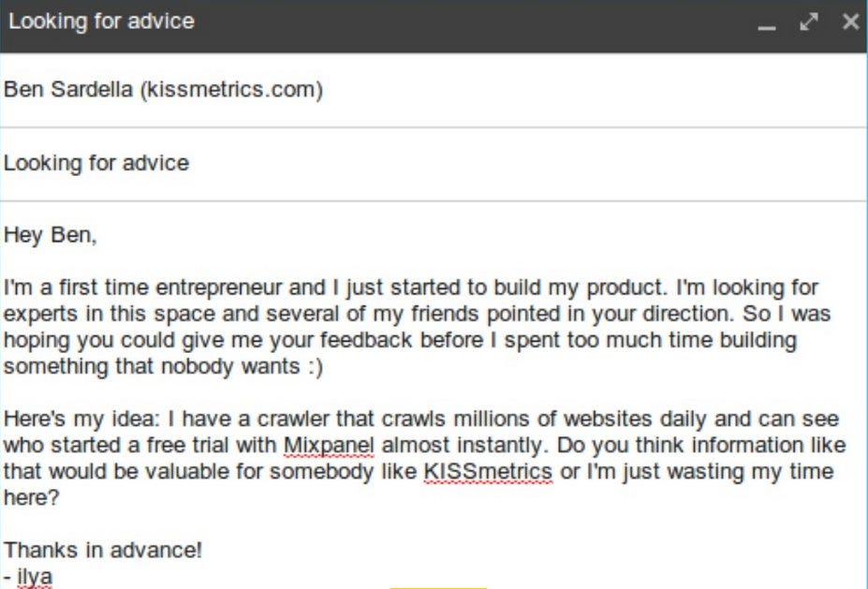Close the compose window with X

tap(850, 22)
